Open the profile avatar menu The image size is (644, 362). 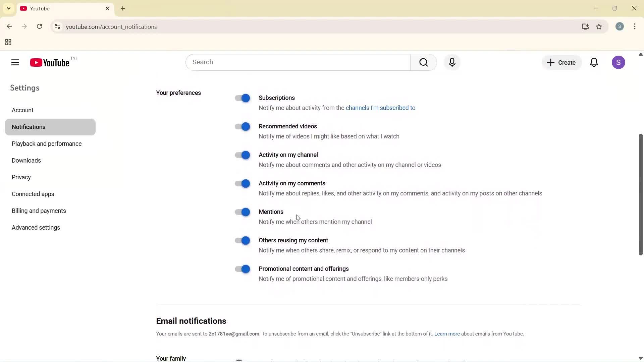(x=619, y=62)
